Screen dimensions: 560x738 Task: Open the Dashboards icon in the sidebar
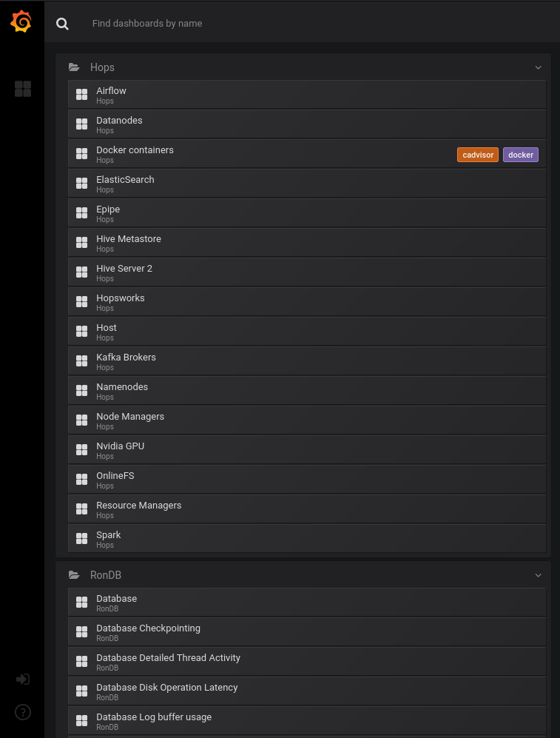[x=22, y=88]
